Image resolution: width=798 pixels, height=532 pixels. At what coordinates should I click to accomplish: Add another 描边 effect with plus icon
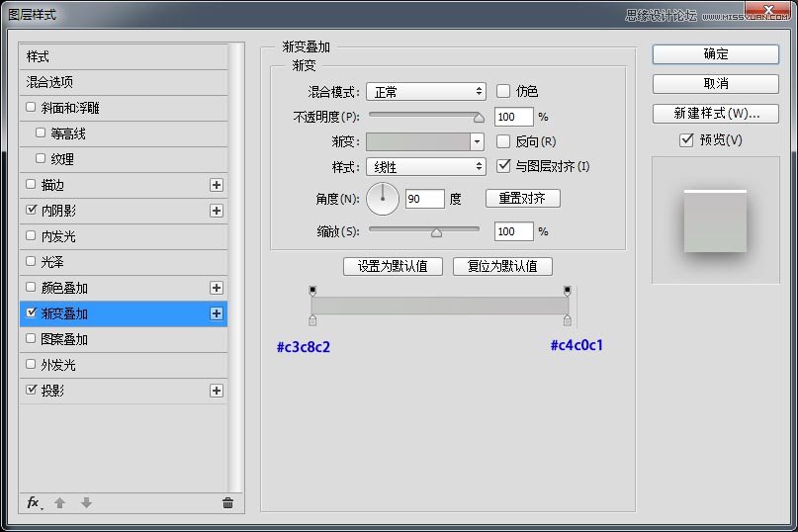217,185
